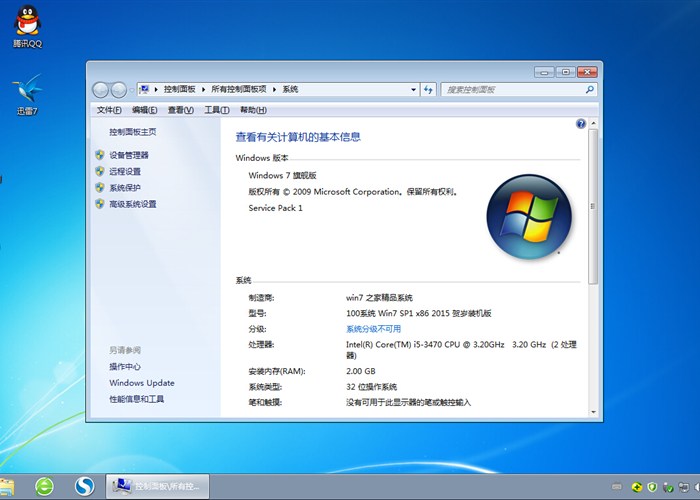The width and height of the screenshot is (700, 500).
Task: Open Windows Update in the sidebar
Action: [141, 383]
